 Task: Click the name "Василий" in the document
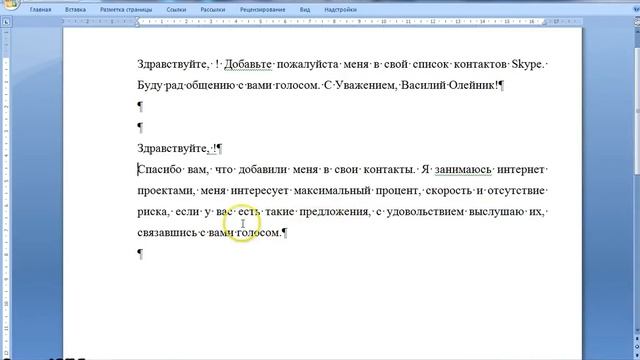[423, 86]
